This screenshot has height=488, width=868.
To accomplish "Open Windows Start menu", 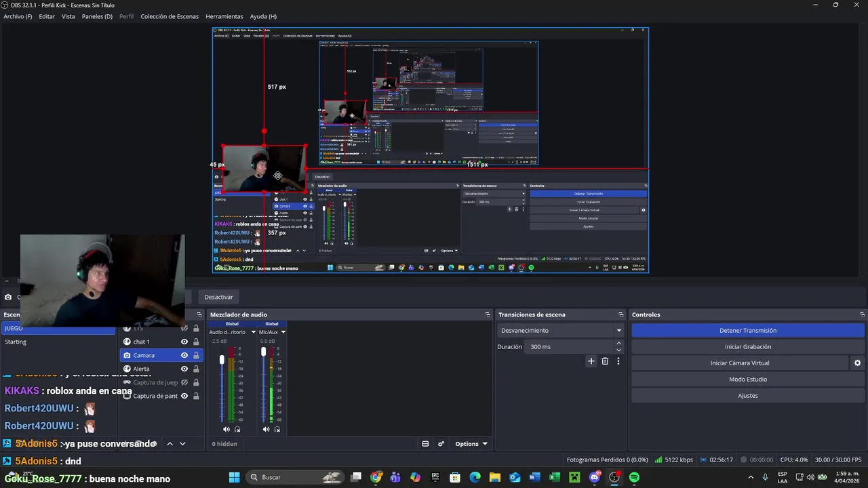I will (234, 477).
